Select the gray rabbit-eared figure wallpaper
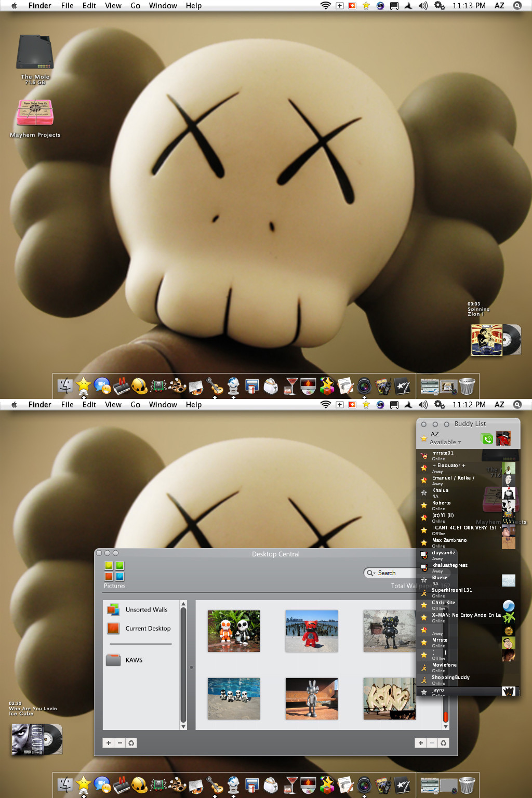532x798 pixels. 312,699
